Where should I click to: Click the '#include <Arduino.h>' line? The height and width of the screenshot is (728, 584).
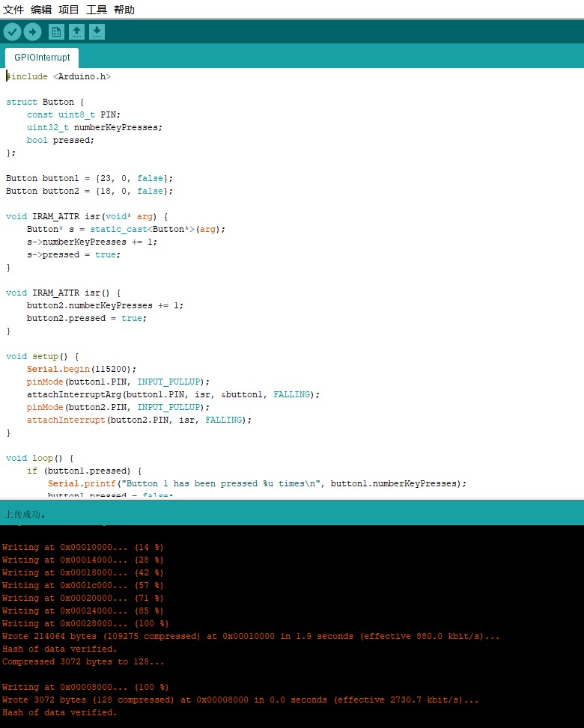coord(58,76)
